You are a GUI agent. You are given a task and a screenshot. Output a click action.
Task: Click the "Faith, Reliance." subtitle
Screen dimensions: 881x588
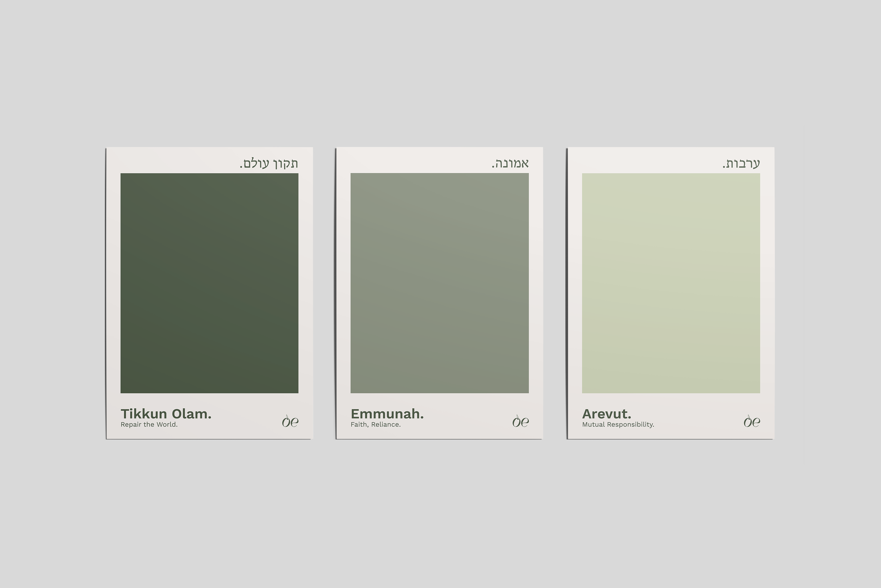pyautogui.click(x=375, y=425)
